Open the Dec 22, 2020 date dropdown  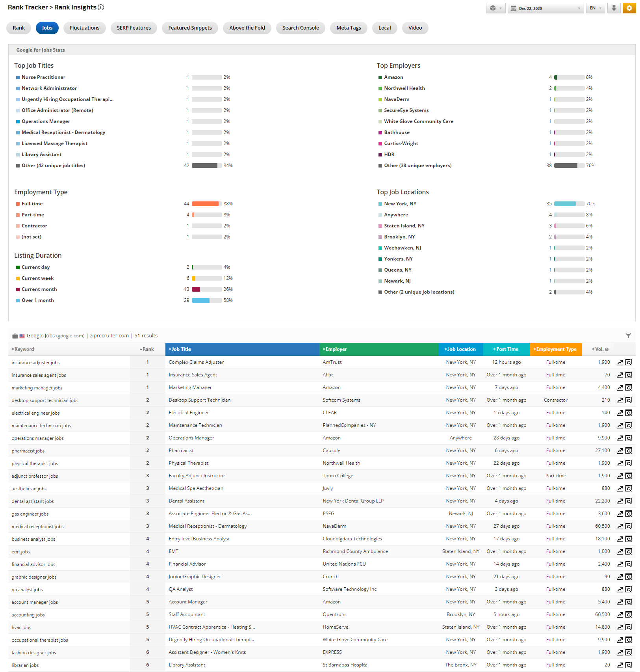545,8
